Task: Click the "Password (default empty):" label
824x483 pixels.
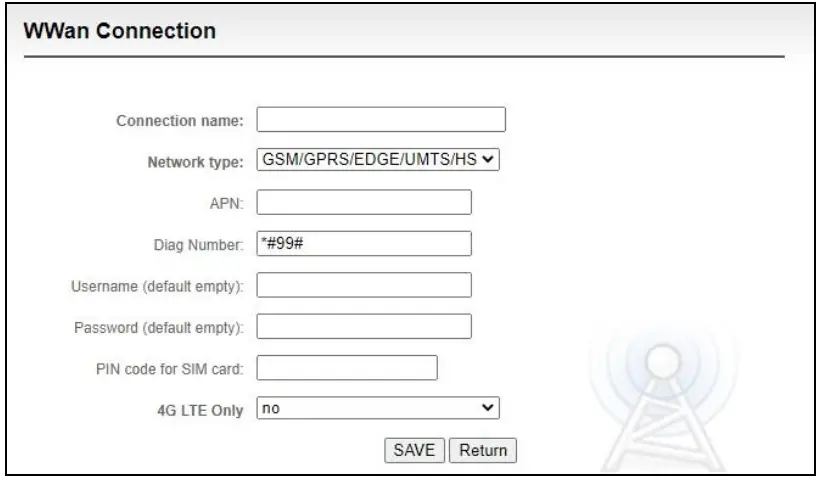Action: [161, 328]
